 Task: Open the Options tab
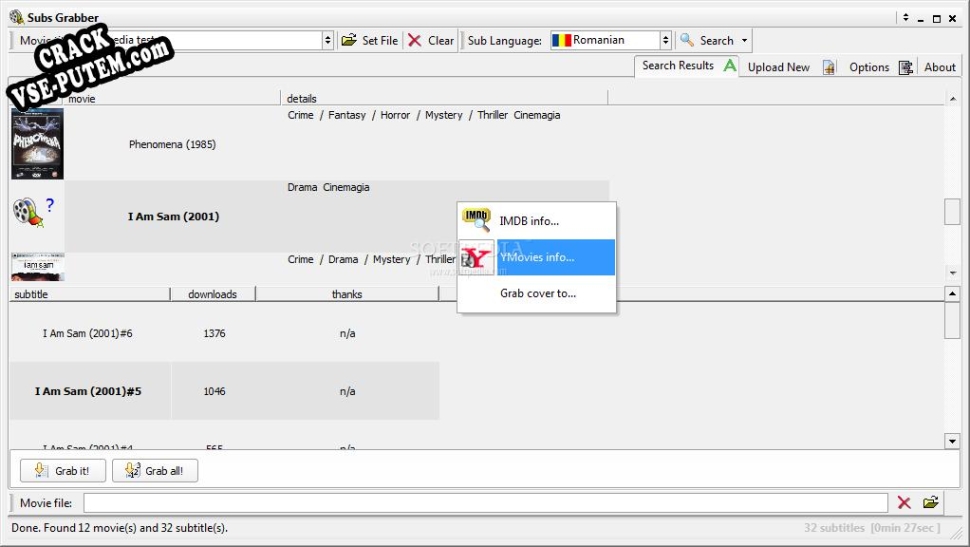point(869,67)
